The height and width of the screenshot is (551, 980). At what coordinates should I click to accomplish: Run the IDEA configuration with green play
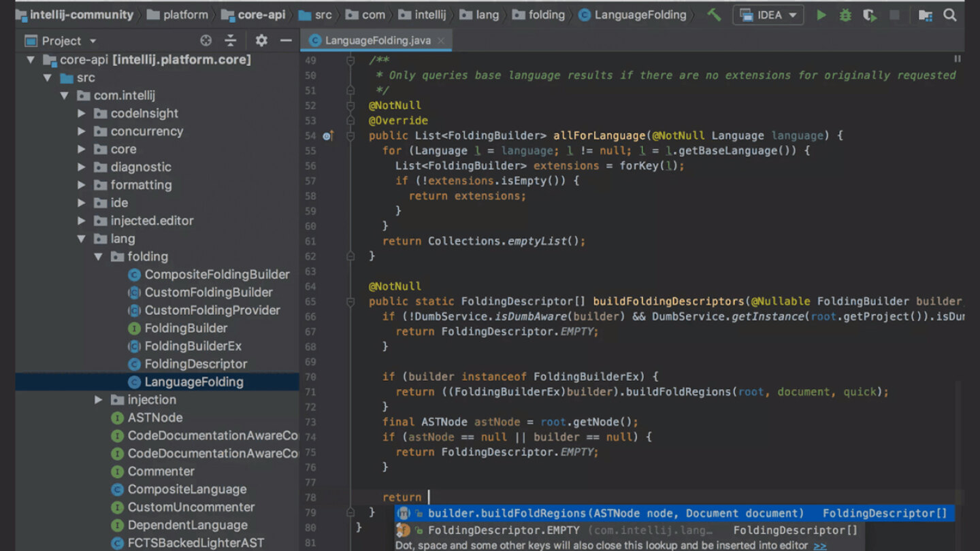pyautogui.click(x=821, y=15)
